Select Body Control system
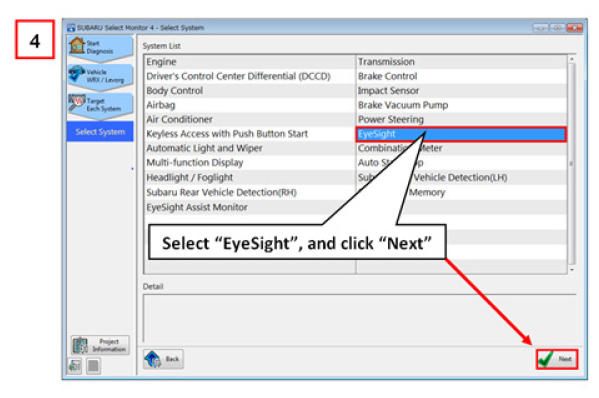This screenshot has width=599, height=398. [x=250, y=91]
